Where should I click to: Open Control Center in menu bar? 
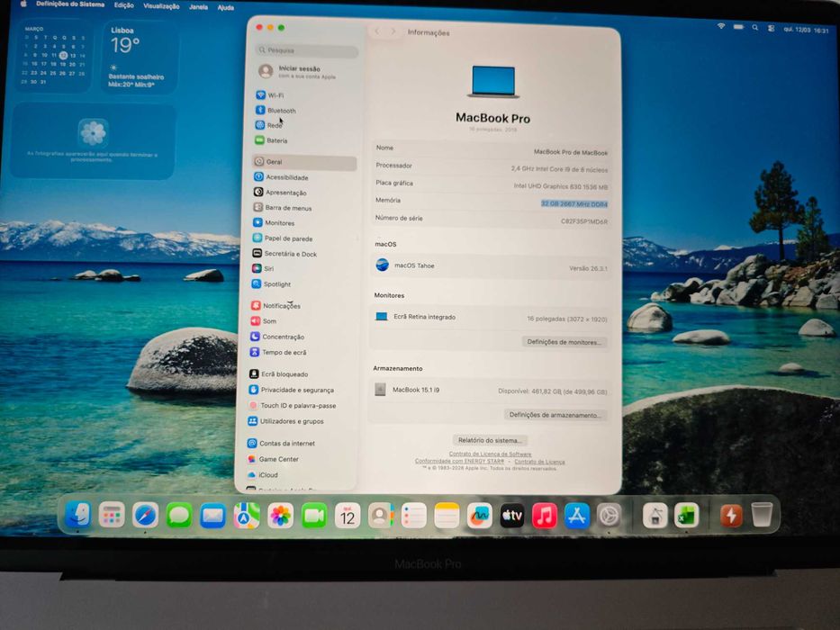click(x=772, y=29)
